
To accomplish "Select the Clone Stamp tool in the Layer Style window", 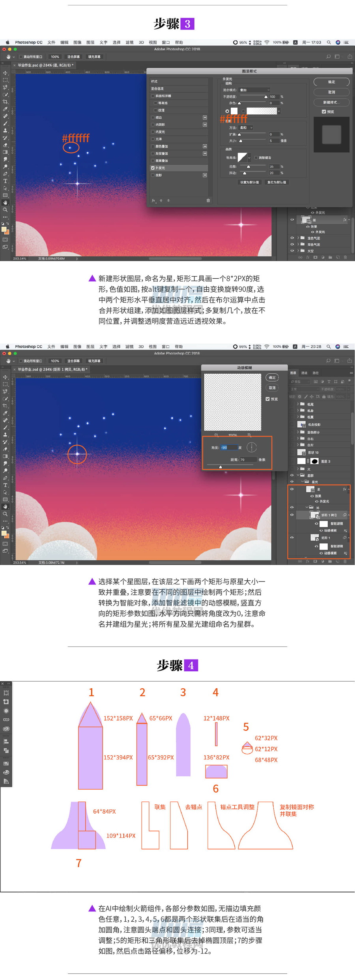I will [5, 130].
